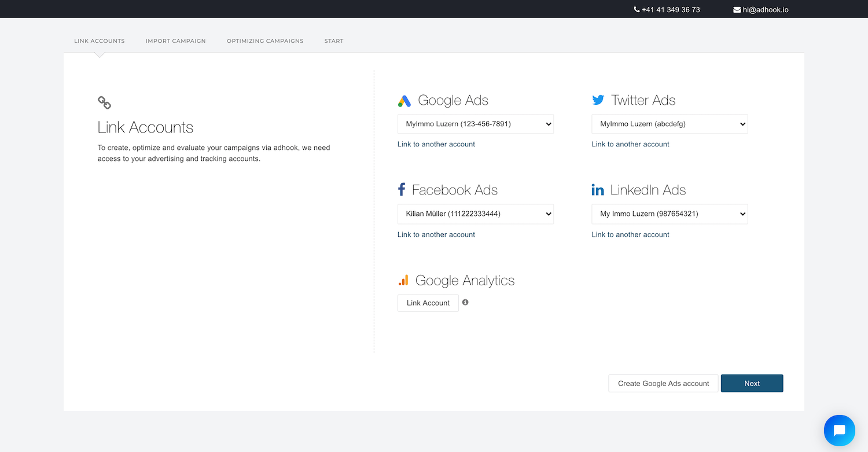This screenshot has width=868, height=452.
Task: Click the Google Analytics info icon
Action: pyautogui.click(x=465, y=302)
